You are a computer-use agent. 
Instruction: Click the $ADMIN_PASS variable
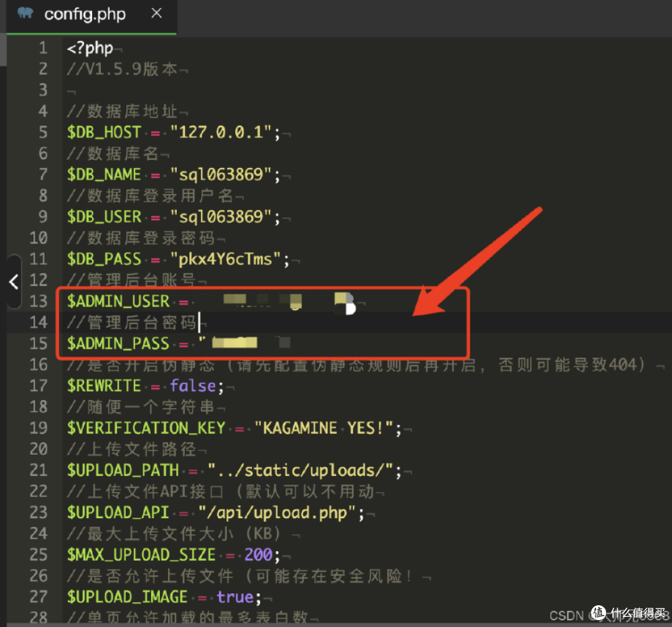[x=118, y=344]
